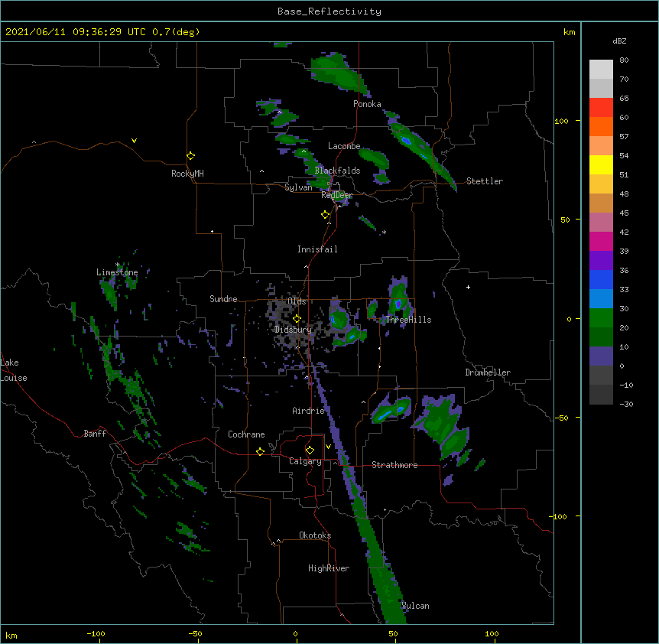
Task: Click the Base_Reflectivity title text
Action: click(329, 11)
